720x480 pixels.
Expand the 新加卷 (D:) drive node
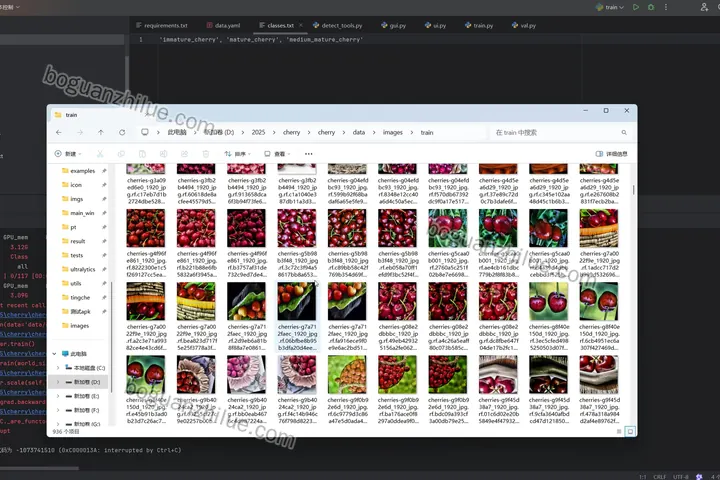click(x=58, y=382)
